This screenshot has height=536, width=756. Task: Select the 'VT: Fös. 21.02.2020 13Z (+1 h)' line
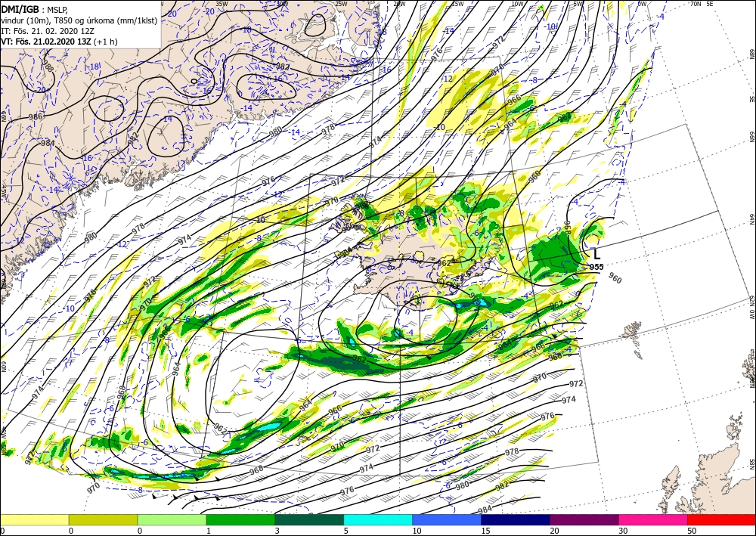coord(60,42)
